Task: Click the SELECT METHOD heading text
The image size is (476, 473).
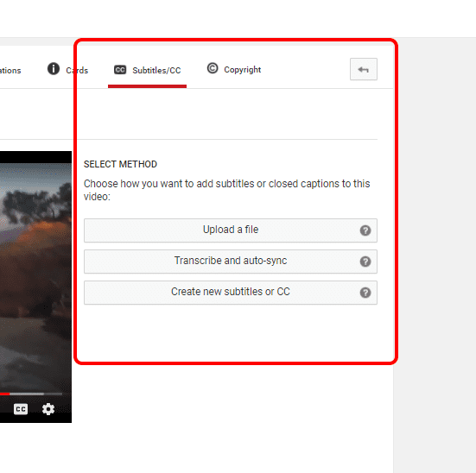Action: tap(121, 164)
